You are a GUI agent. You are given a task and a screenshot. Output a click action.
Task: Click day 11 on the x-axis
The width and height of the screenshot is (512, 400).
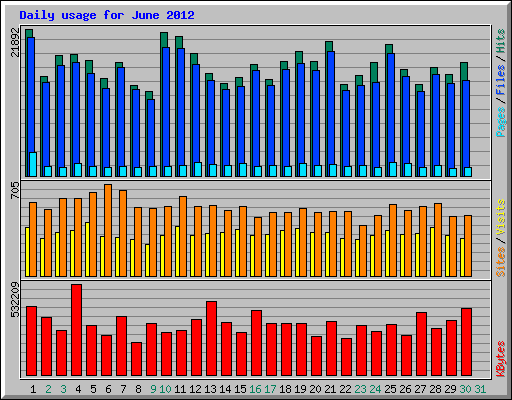point(180,389)
